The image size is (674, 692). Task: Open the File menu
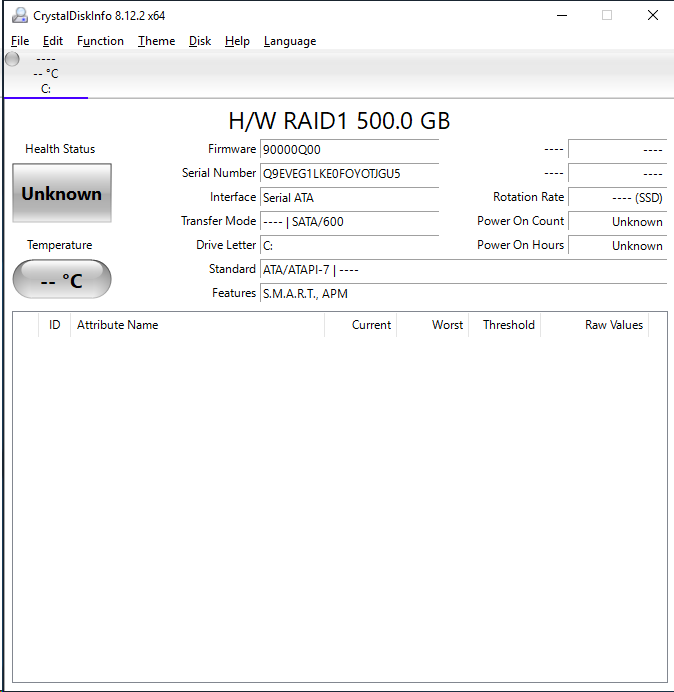20,41
